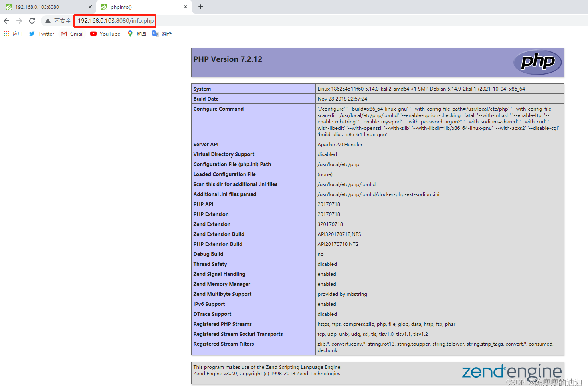Open the Gmail bookmark
The image size is (588, 390).
tap(72, 34)
